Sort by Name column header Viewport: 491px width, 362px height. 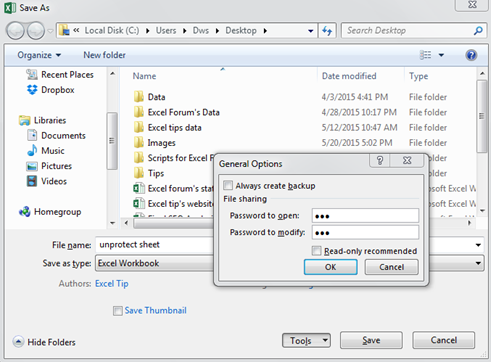(144, 76)
